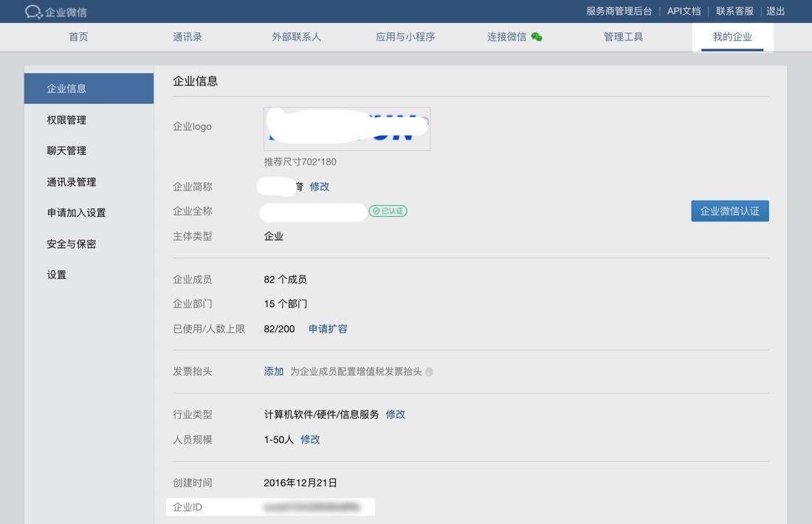This screenshot has height=524, width=812.
Task: Click the info icon after 增值税发票抬头
Action: point(430,372)
